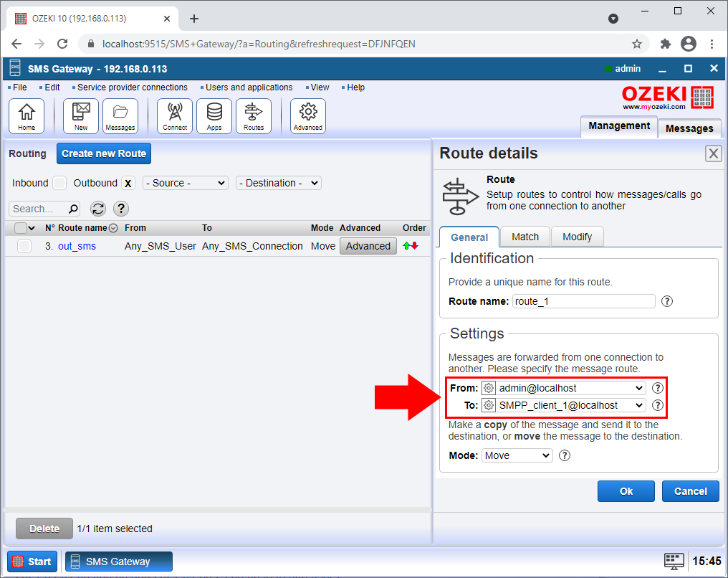Open help for the From setting
The height and width of the screenshot is (578, 728).
658,388
